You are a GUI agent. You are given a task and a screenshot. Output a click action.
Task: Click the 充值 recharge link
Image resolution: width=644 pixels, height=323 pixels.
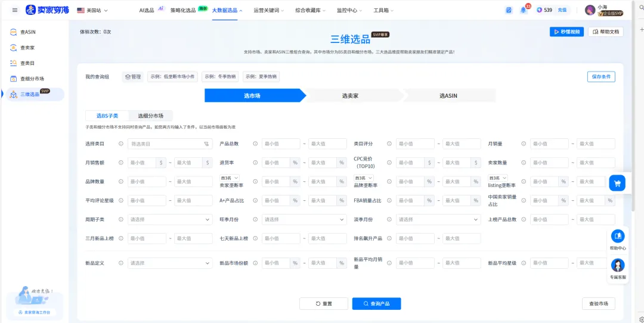coord(562,10)
